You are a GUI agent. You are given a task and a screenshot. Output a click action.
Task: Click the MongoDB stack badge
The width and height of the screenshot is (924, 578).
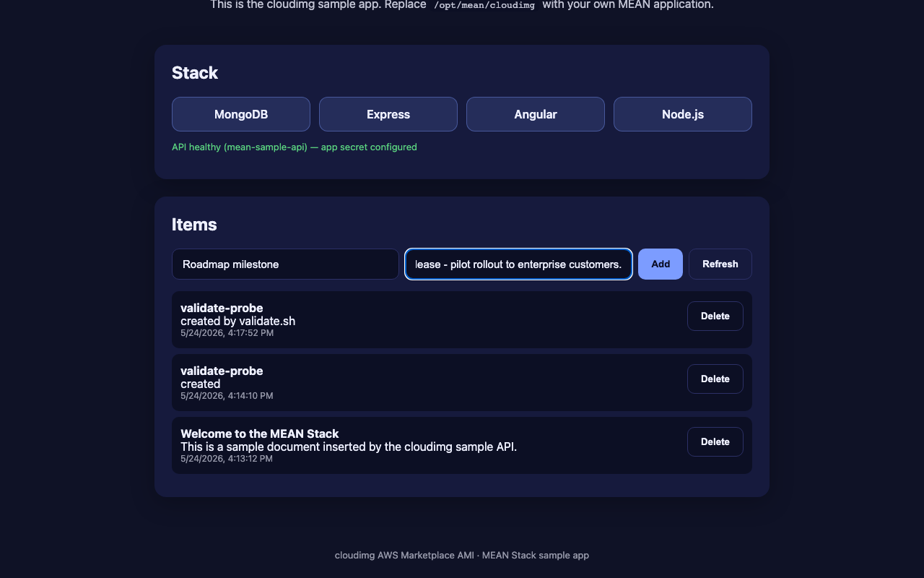[x=241, y=114]
